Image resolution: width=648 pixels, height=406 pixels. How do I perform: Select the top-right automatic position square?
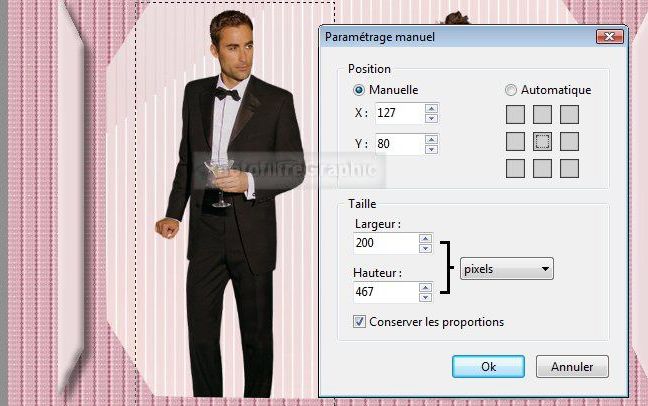click(569, 115)
